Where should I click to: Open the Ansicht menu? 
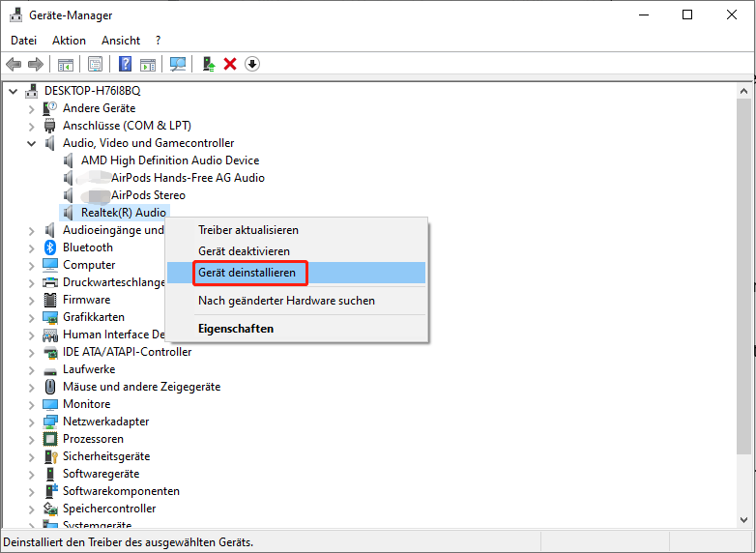[121, 41]
